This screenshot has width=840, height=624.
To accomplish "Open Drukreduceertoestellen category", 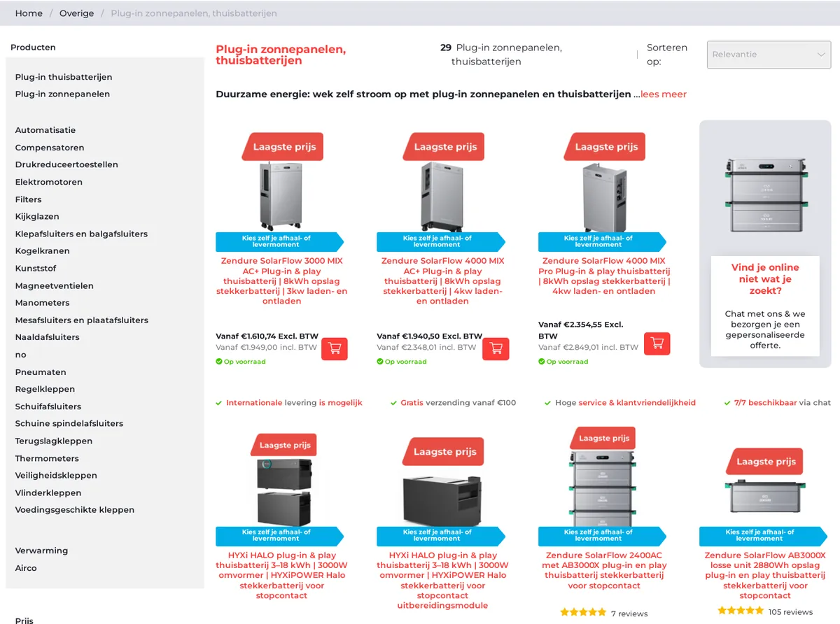I will pos(66,164).
